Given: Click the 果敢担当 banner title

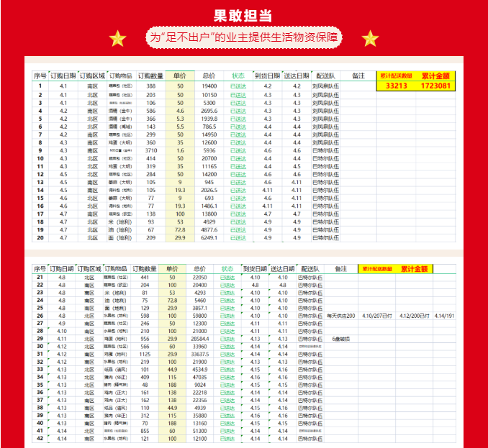Looking at the screenshot, I should coord(244,15).
